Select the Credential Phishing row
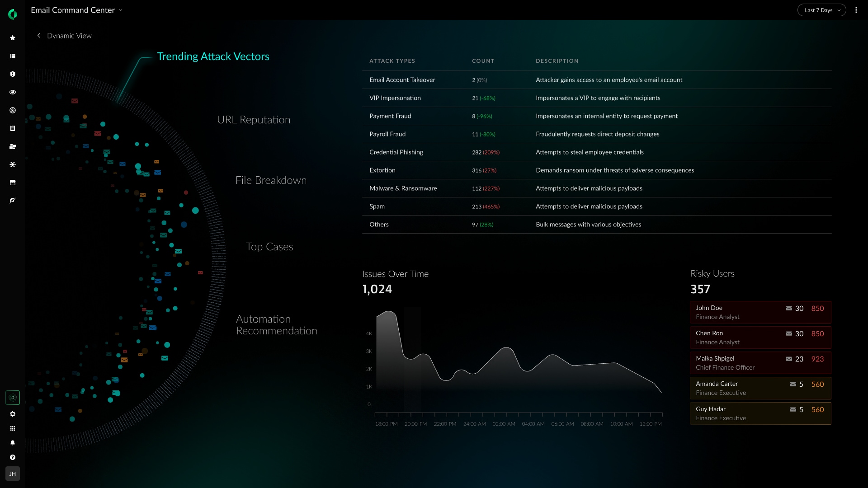Screen dimensions: 868x488 click(597, 152)
